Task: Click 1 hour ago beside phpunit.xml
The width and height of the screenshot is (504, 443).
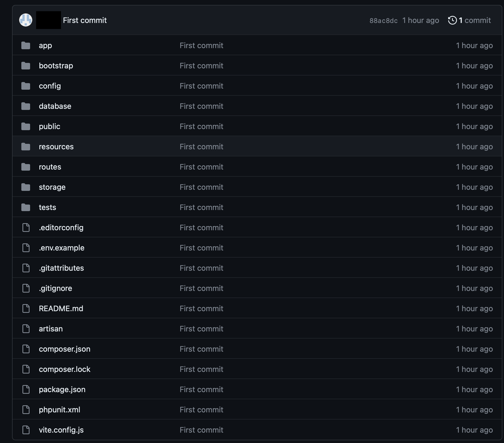Action: click(x=474, y=410)
